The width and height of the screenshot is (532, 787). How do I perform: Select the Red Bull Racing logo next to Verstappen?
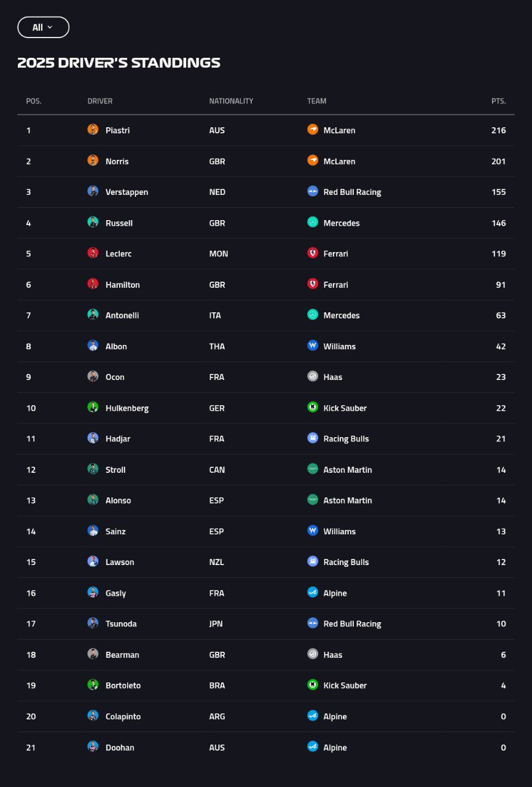click(x=313, y=192)
